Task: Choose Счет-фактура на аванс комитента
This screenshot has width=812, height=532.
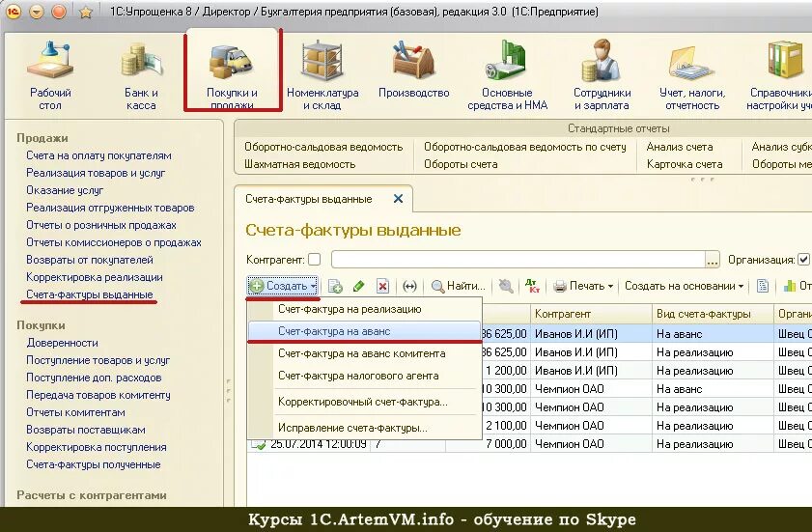Action: 365,353
